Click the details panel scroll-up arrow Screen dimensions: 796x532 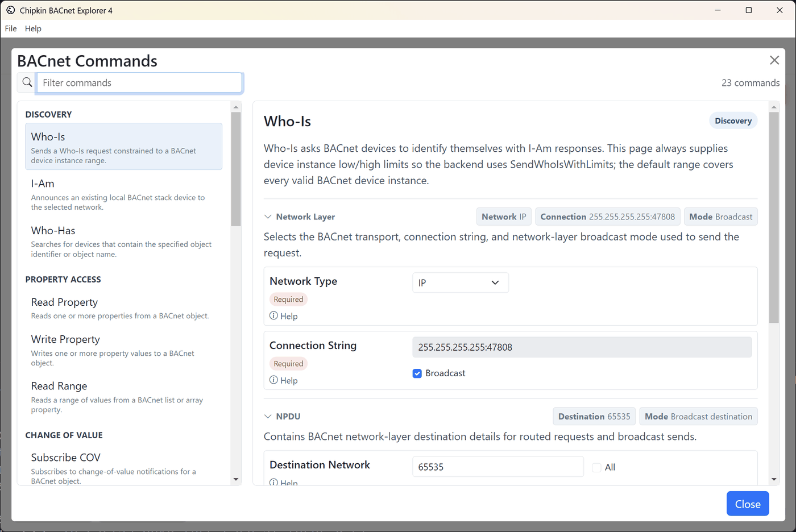(774, 107)
